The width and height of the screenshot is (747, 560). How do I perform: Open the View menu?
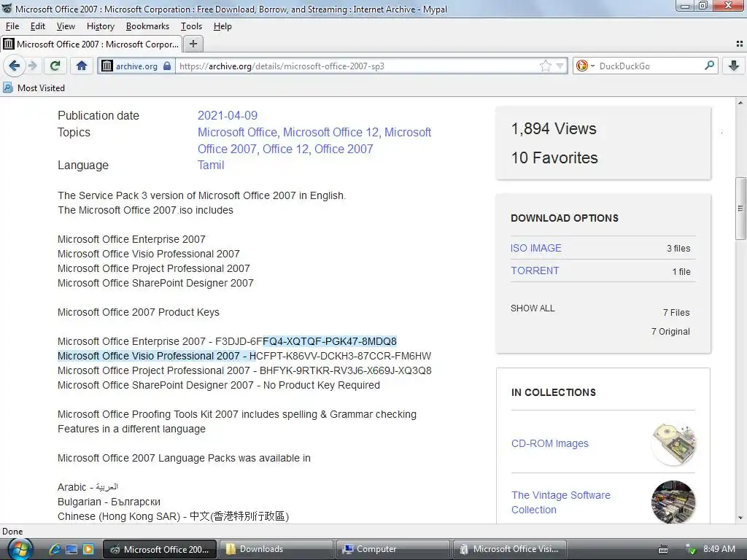(x=66, y=26)
